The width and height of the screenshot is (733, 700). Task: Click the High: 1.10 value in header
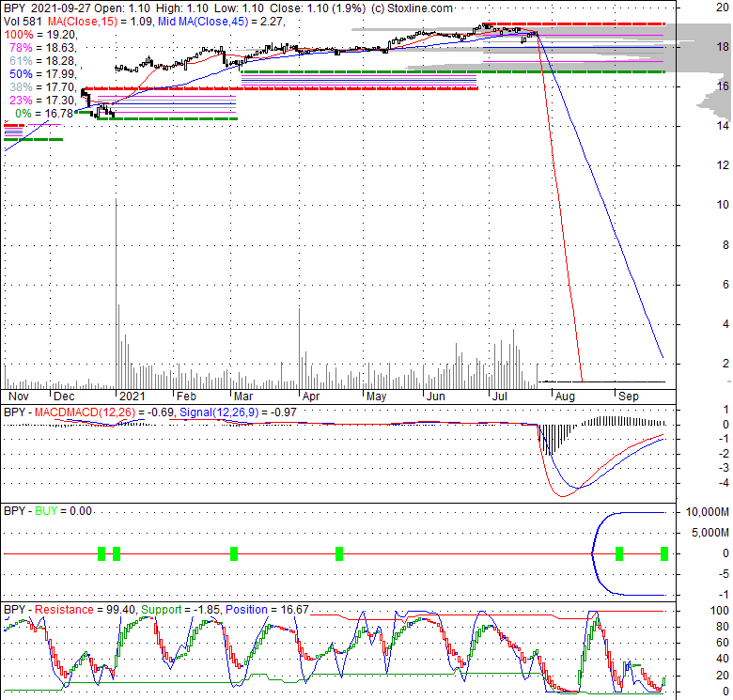point(183,8)
